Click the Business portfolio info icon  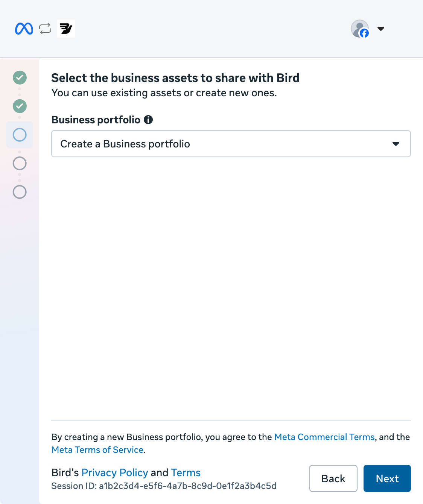(148, 120)
